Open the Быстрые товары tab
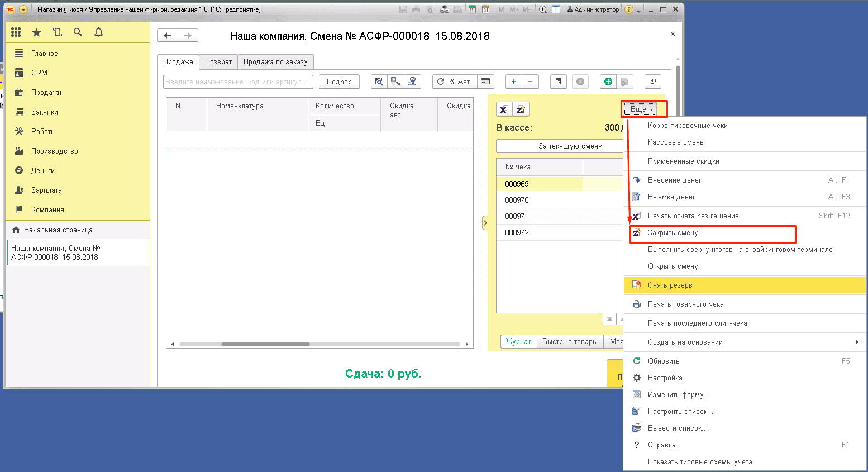Screen dimensions: 868x472 (570, 341)
